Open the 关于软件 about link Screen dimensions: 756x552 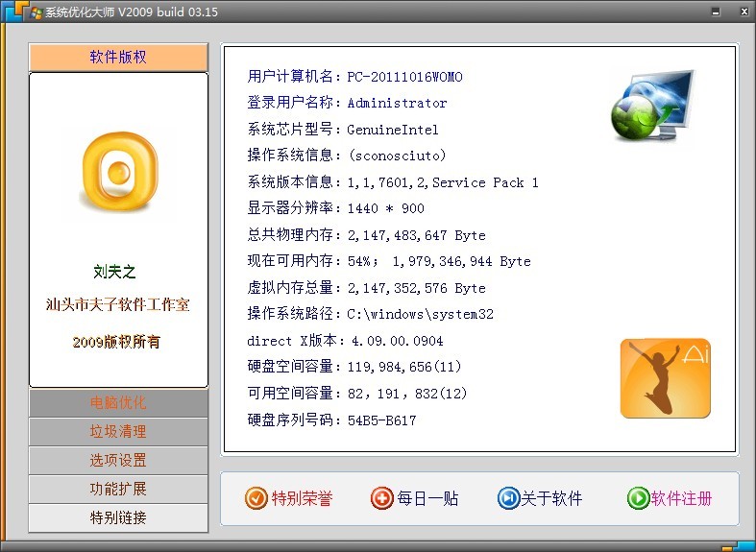click(x=552, y=498)
